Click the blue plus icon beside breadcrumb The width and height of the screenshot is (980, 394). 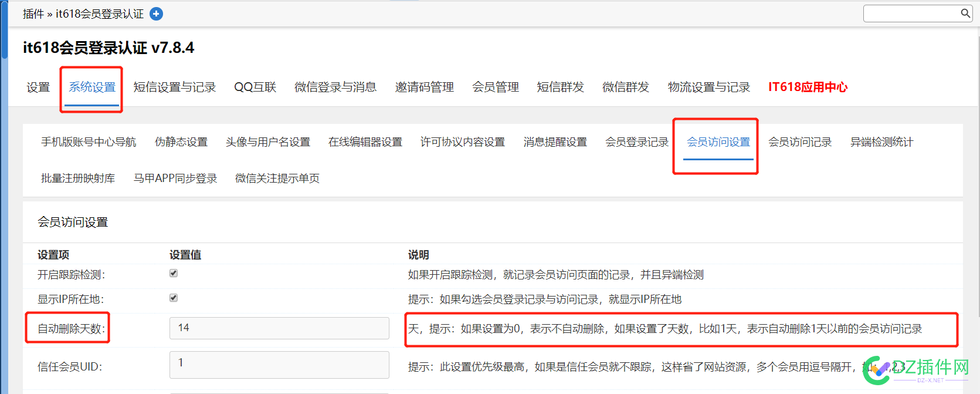[x=156, y=14]
